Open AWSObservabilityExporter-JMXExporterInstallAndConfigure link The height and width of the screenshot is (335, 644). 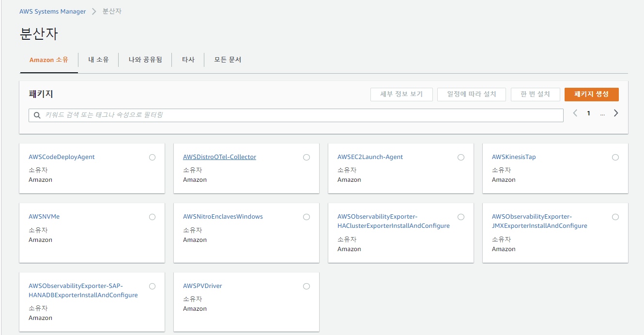[x=539, y=221]
